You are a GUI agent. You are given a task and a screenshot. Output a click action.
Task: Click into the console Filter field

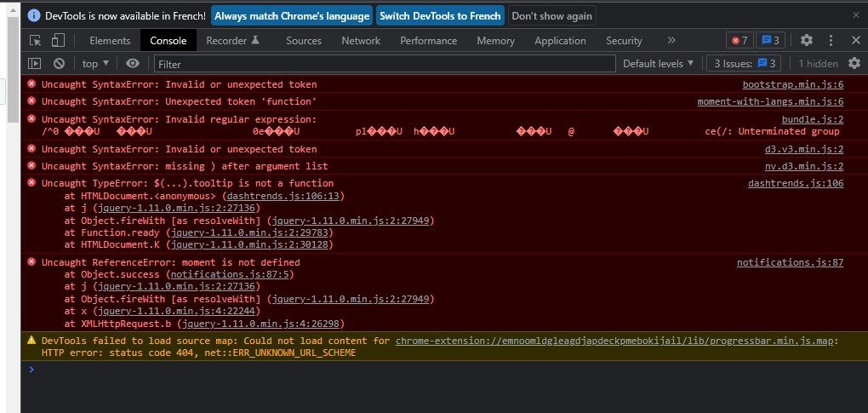point(385,64)
